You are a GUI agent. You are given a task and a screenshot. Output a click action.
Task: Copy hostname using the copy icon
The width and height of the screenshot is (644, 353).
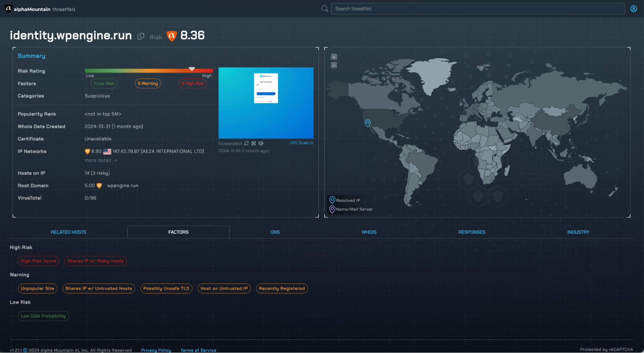point(141,36)
